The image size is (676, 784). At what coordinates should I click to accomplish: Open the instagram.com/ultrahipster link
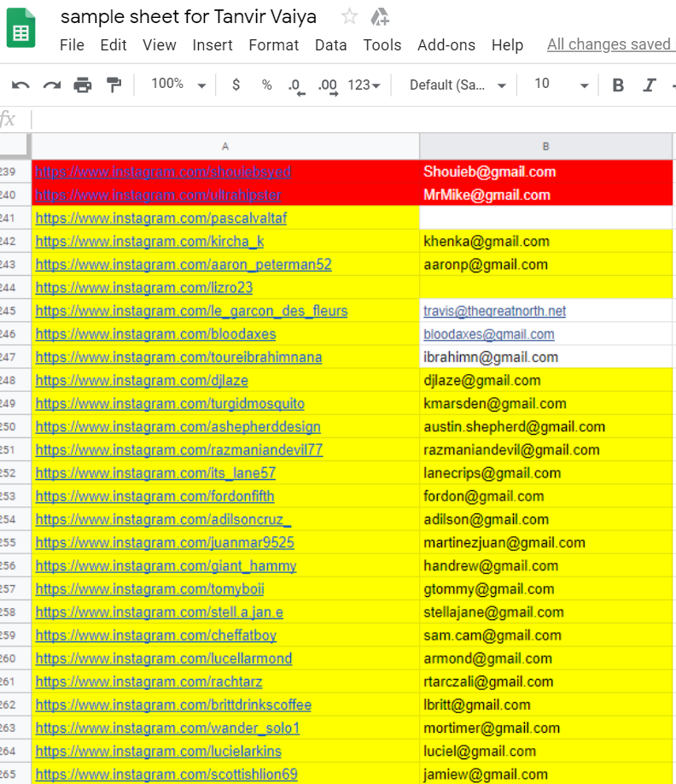coord(159,195)
